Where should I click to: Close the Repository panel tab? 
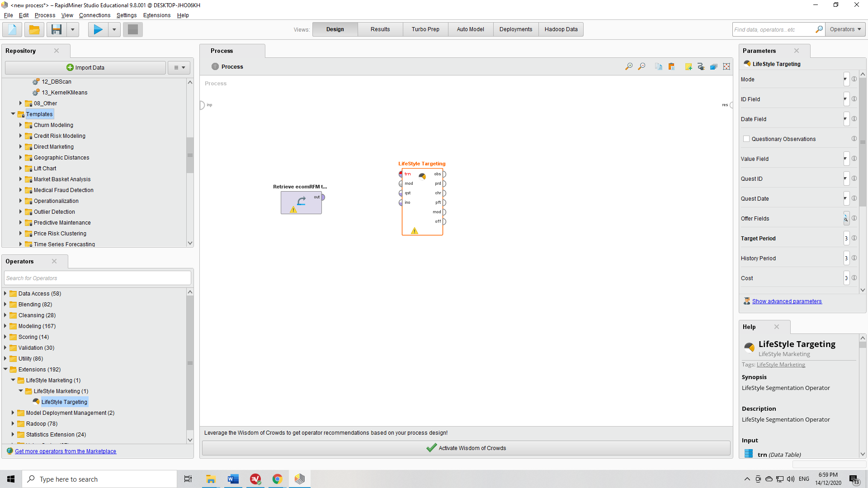[x=57, y=51]
